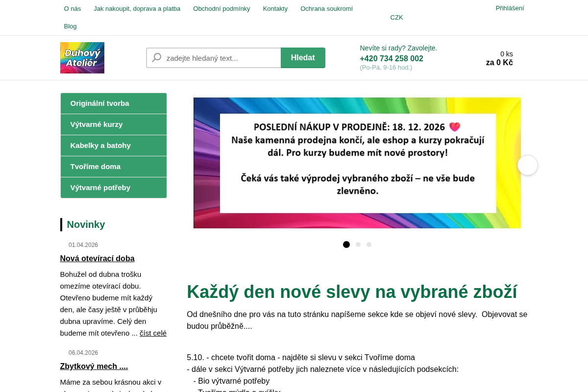This screenshot has height=392, width=588.
Task: Select the third carousel dot indicator
Action: pos(369,245)
